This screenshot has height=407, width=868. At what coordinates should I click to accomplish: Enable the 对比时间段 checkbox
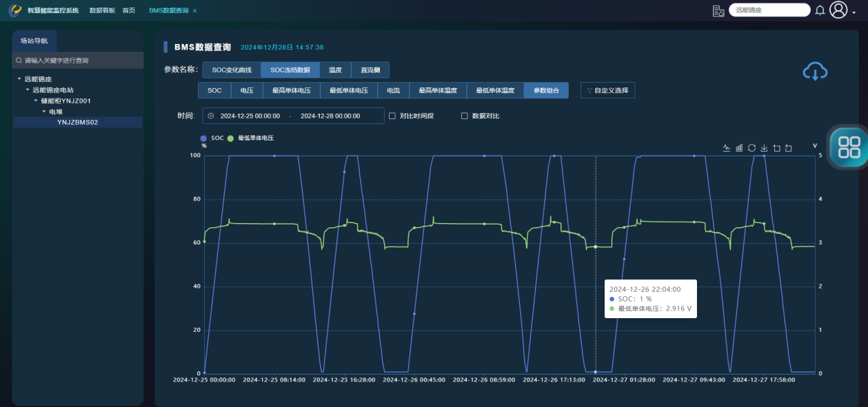pyautogui.click(x=392, y=116)
